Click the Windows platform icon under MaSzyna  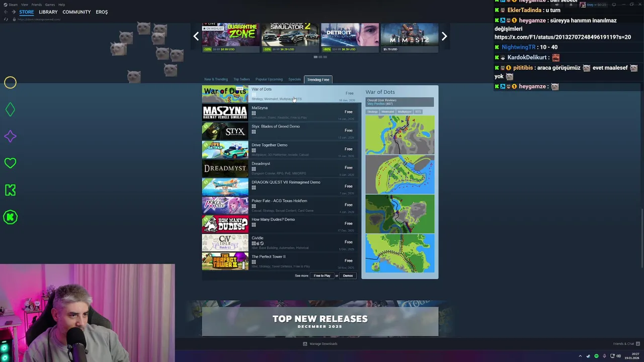click(254, 113)
